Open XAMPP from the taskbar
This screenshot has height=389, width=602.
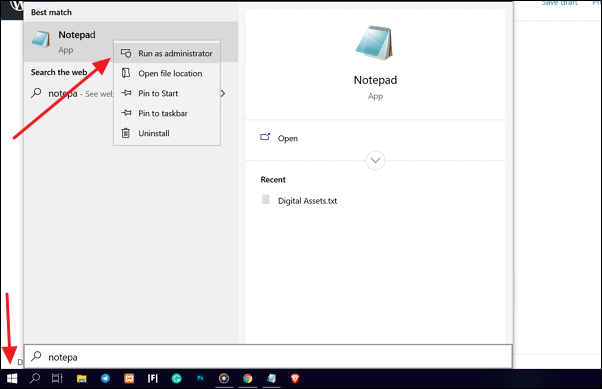(129, 379)
